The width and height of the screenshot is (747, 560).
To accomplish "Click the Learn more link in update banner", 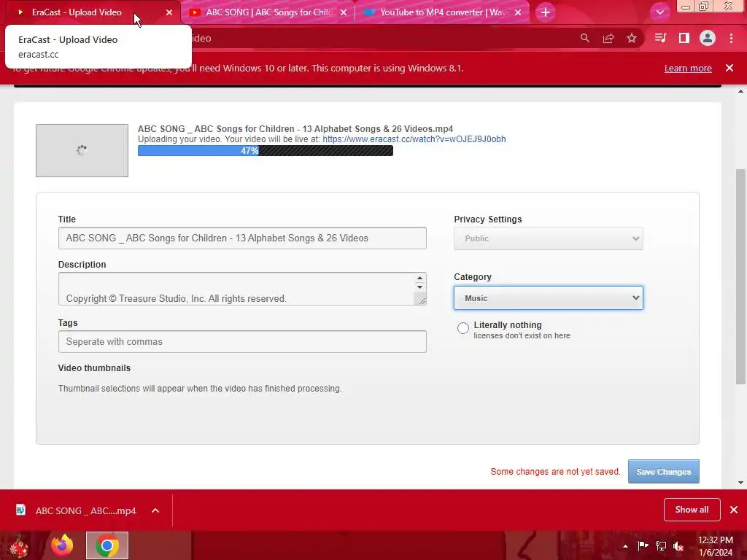I will point(688,68).
